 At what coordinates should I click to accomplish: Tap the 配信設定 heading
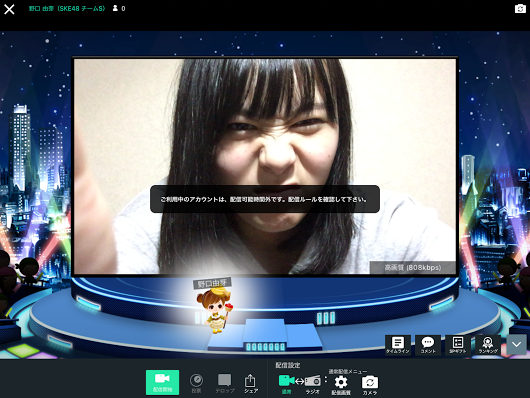click(x=288, y=365)
